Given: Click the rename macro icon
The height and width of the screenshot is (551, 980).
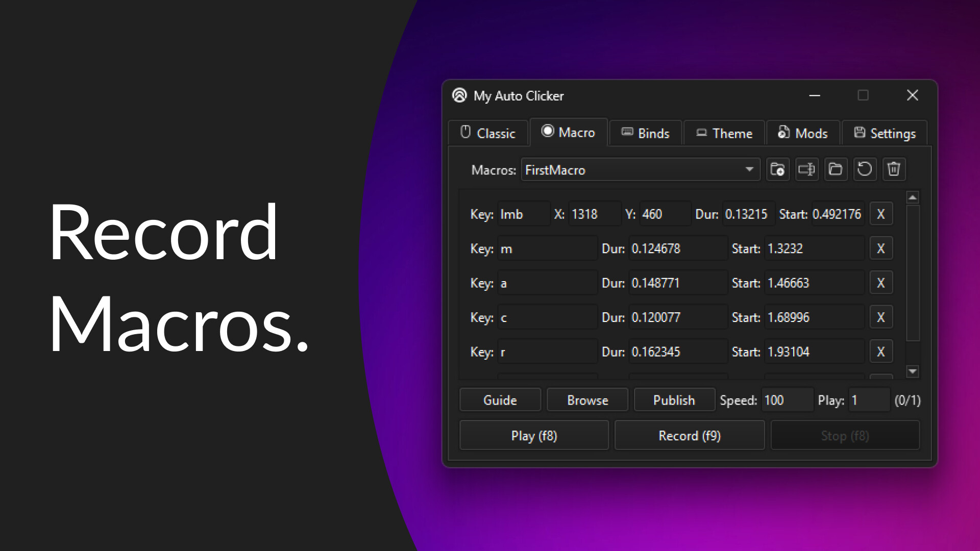Looking at the screenshot, I should (x=806, y=169).
